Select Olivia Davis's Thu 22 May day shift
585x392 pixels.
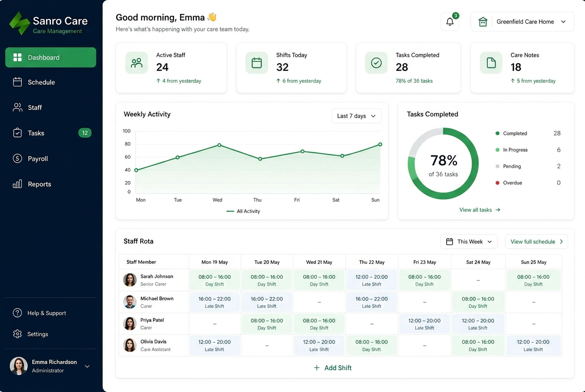point(372,345)
